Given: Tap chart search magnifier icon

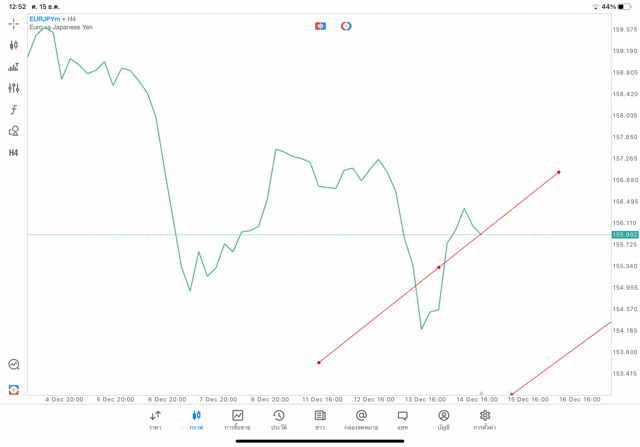Looking at the screenshot, I should tap(13, 365).
